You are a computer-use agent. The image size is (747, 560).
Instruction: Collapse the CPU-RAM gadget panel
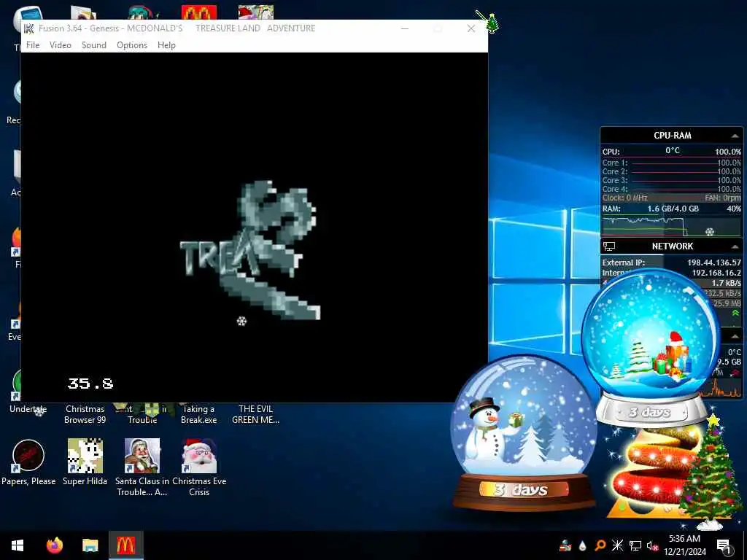[735, 136]
